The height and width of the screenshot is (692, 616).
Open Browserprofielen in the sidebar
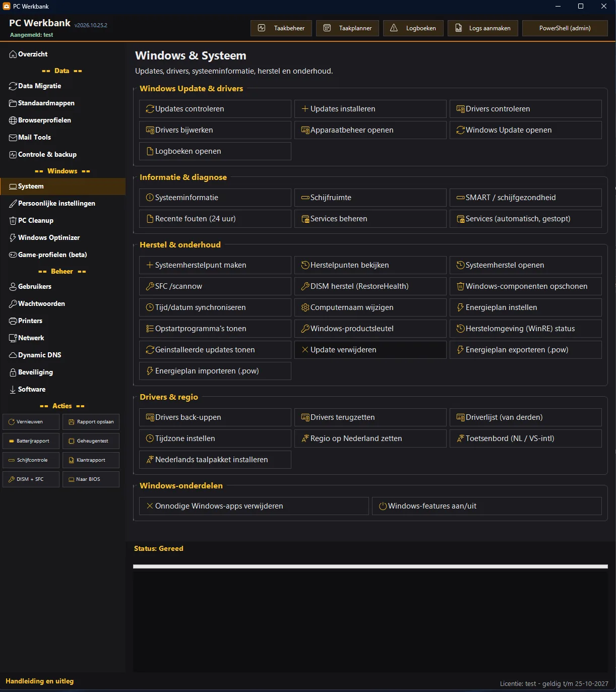point(63,120)
